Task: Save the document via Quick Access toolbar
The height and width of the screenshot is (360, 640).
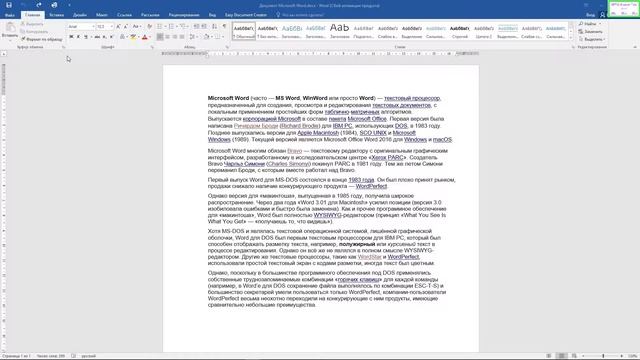Action: [9, 5]
